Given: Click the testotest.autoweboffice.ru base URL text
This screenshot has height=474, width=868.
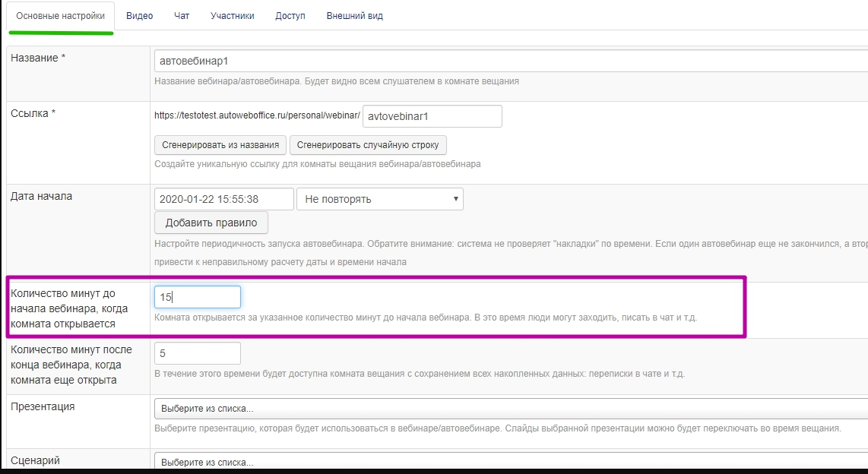Looking at the screenshot, I should (x=257, y=116).
